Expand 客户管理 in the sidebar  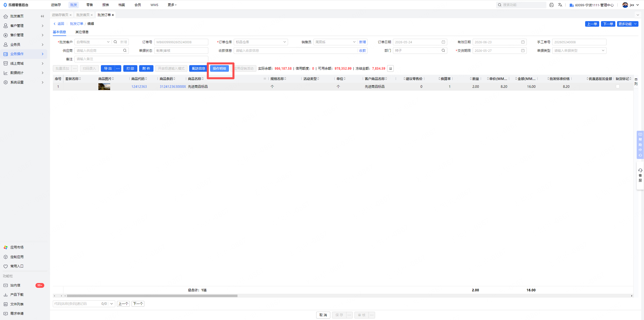point(24,26)
